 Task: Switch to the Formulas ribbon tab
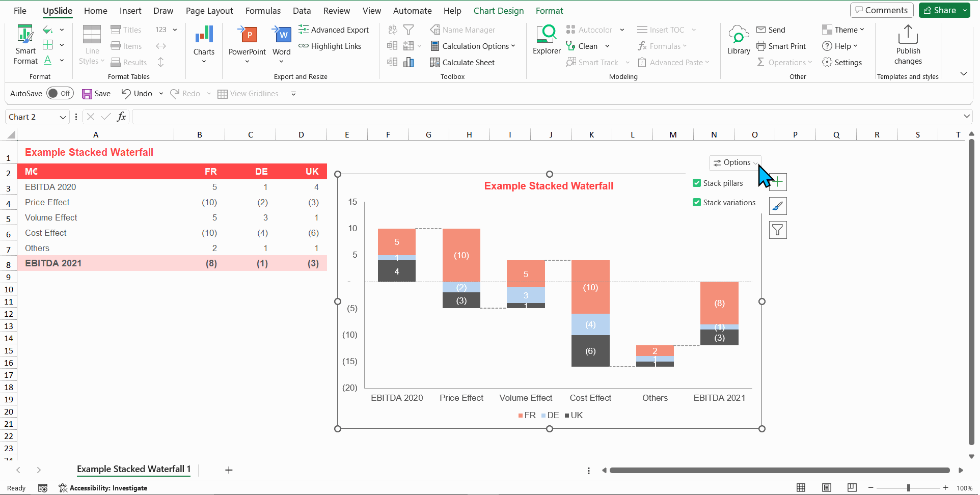[x=263, y=11]
